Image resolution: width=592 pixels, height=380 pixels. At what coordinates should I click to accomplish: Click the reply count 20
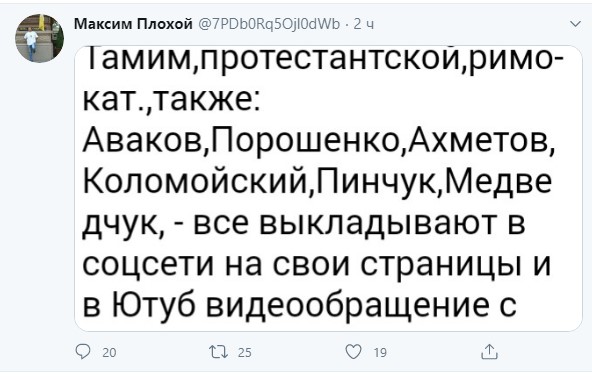click(x=109, y=353)
